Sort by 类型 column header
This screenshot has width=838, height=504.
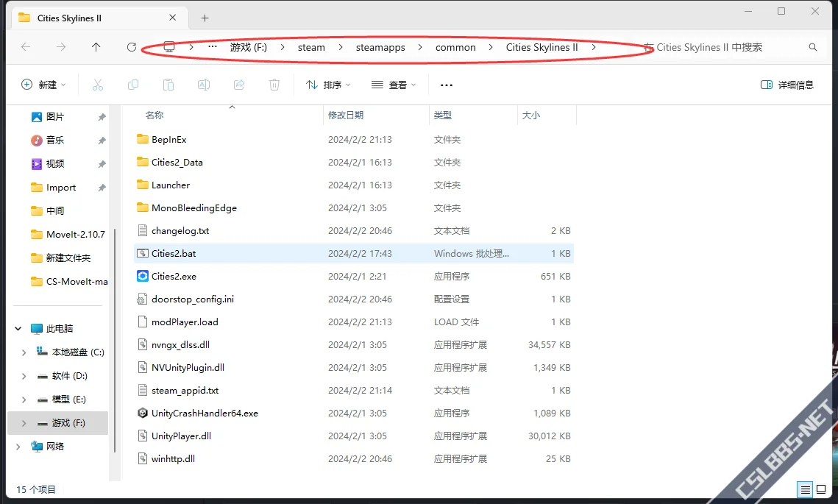(x=473, y=115)
